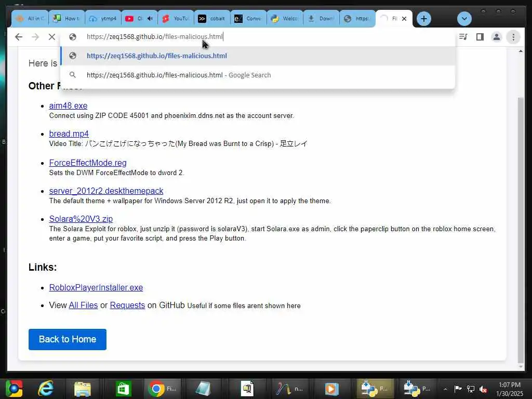Open the orange media player taskbar icon
Screen dimensions: 532x399
(x=331, y=389)
